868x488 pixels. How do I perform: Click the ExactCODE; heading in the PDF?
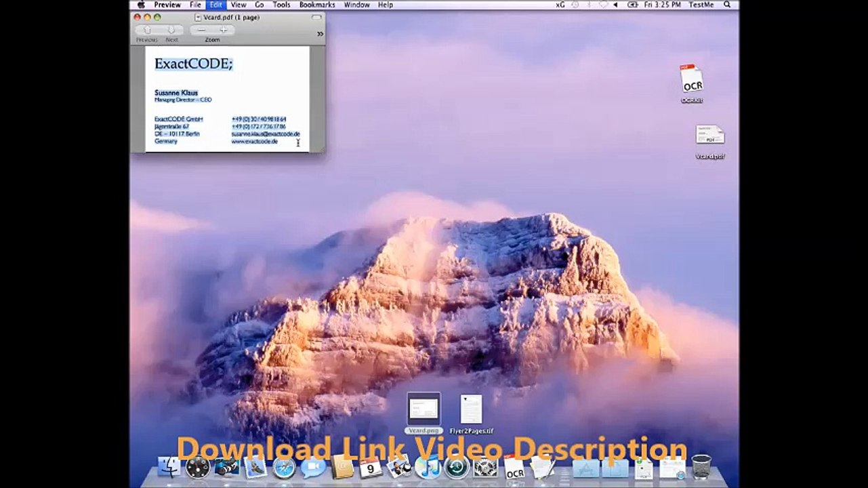tap(193, 64)
